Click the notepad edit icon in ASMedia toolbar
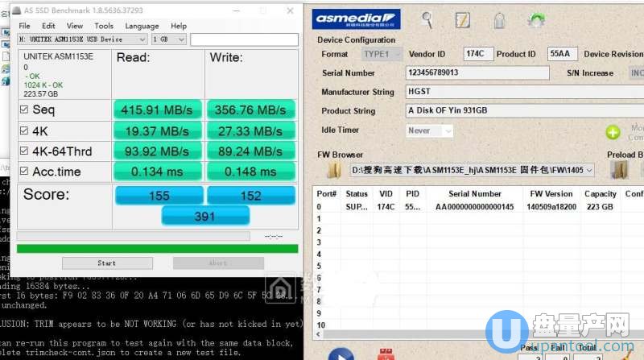This screenshot has width=644, height=360. tap(463, 19)
